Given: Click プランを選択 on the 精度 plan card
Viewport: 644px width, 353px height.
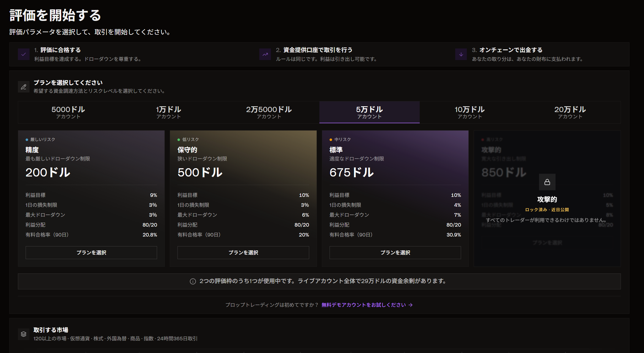Looking at the screenshot, I should (91, 252).
